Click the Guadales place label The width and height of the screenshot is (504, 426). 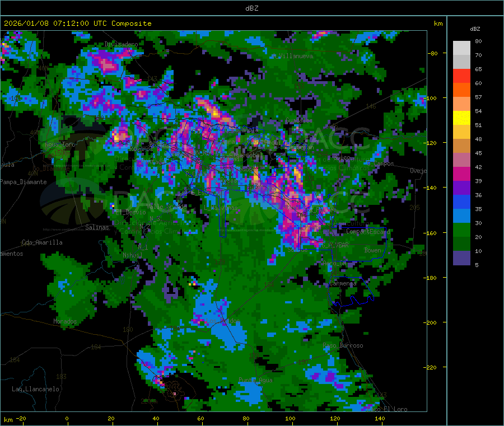click(299, 120)
